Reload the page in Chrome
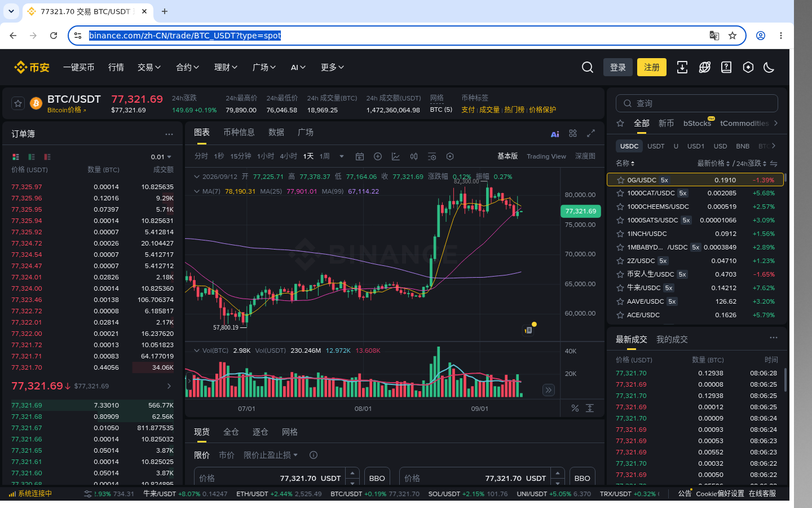This screenshot has width=812, height=508. click(54, 36)
